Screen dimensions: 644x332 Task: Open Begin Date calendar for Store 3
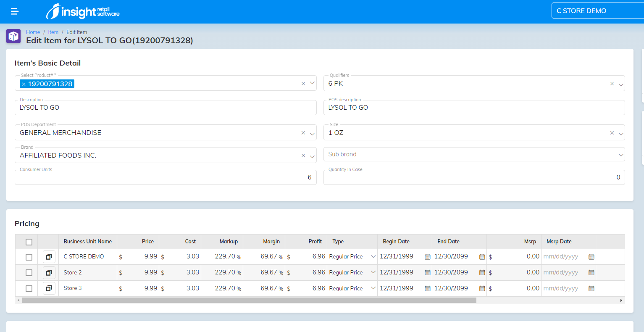(427, 288)
